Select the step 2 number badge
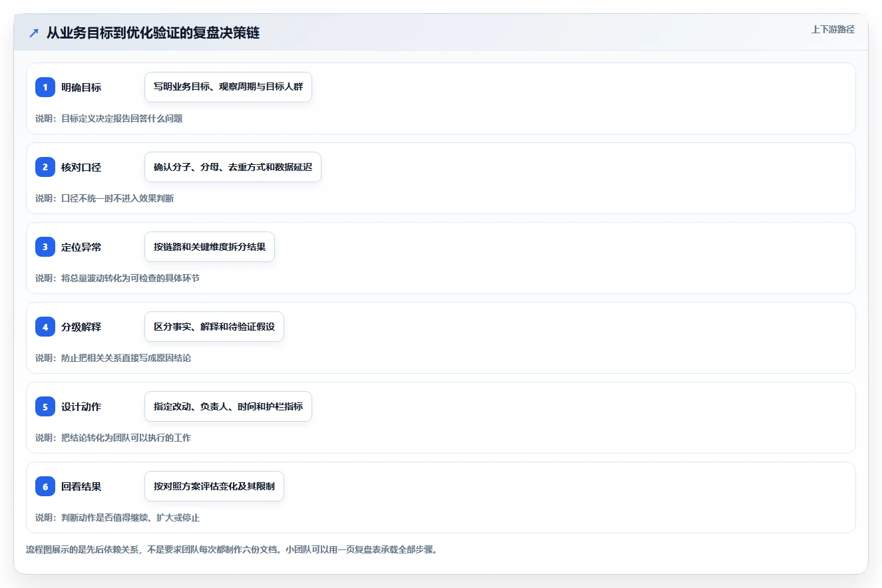 45,167
